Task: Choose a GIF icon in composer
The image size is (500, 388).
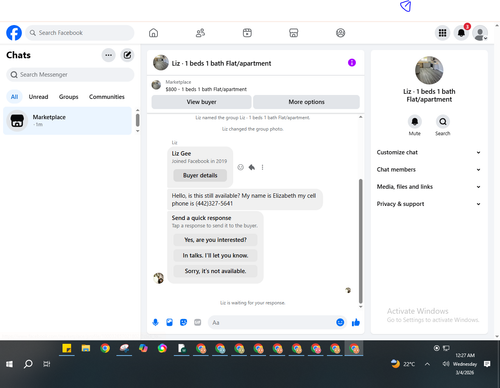Action: (x=198, y=322)
